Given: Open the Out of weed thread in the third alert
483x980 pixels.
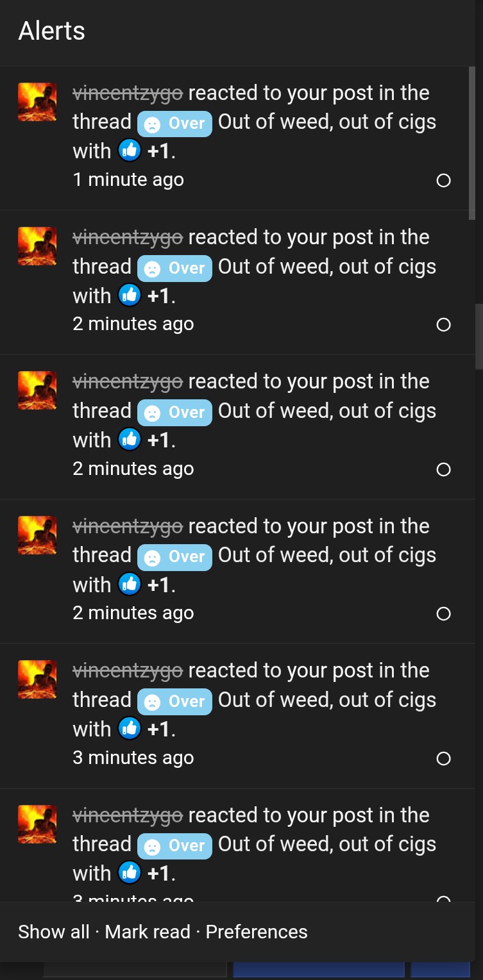Looking at the screenshot, I should click(x=327, y=411).
